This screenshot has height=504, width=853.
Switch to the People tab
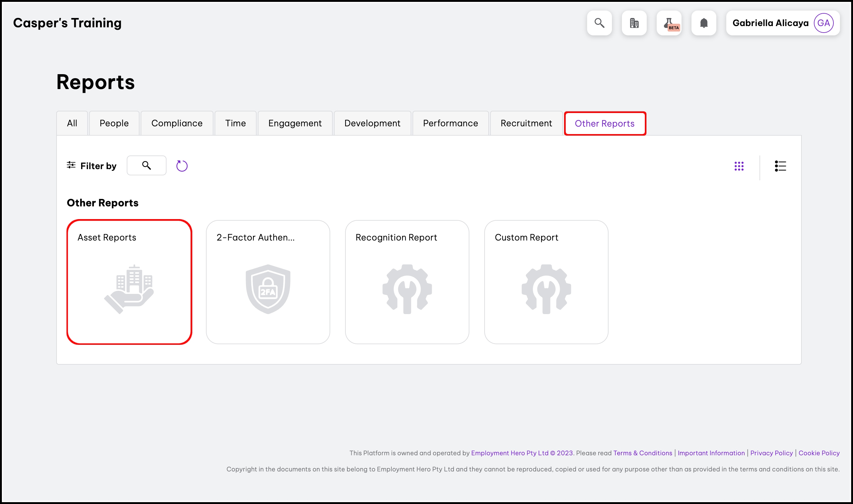point(114,123)
